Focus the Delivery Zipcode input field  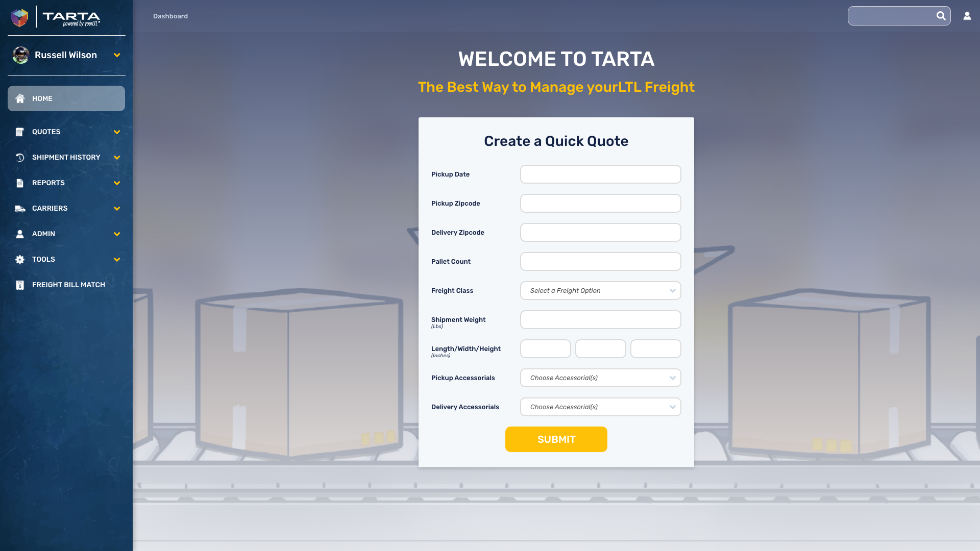pyautogui.click(x=600, y=233)
